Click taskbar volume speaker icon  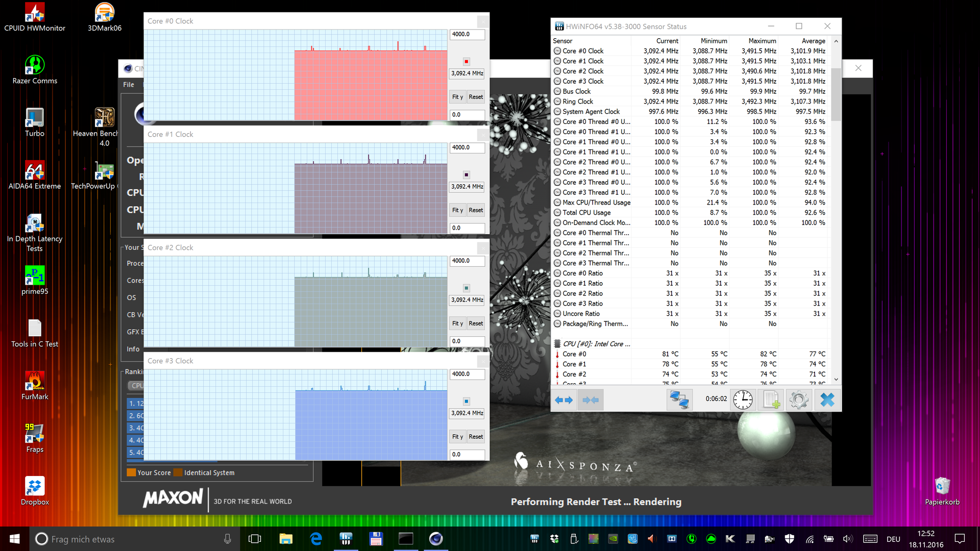[848, 539]
